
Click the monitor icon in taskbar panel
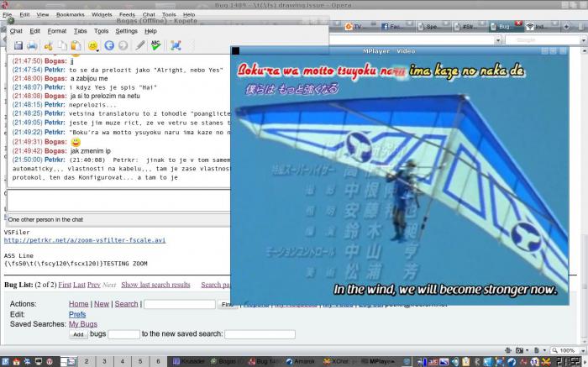[x=39, y=362]
